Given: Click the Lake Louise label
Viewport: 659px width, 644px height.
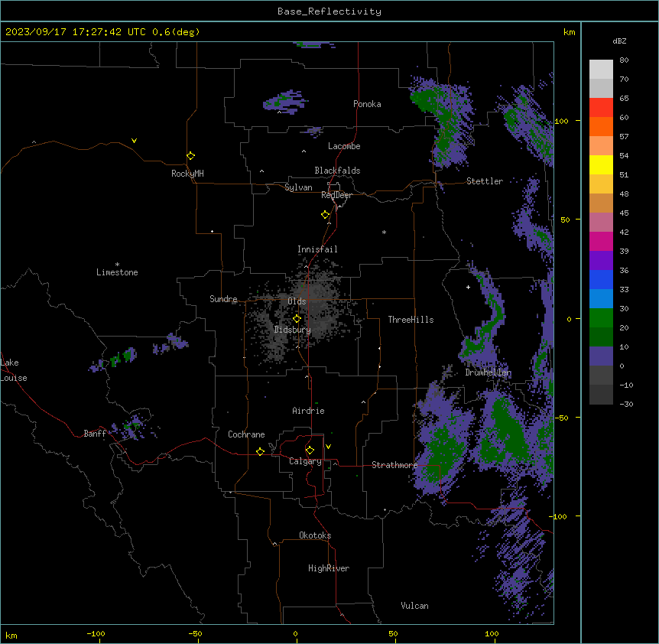Looking at the screenshot, I should (x=14, y=370).
